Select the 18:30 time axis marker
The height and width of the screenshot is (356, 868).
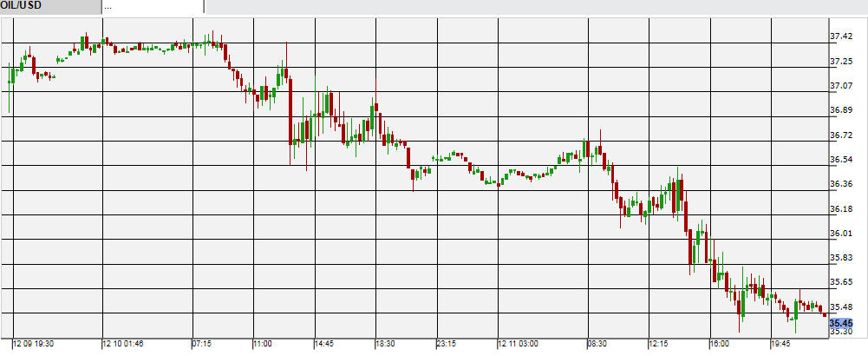pos(386,344)
